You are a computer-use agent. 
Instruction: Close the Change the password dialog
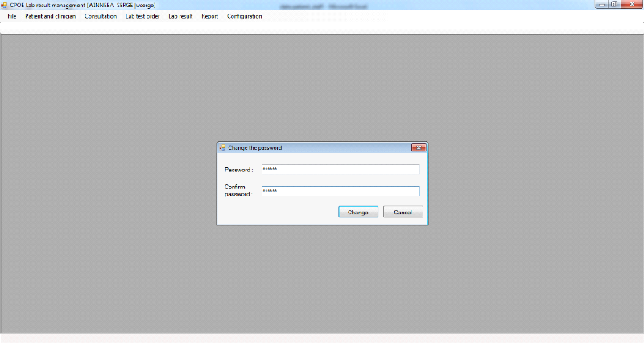point(419,147)
